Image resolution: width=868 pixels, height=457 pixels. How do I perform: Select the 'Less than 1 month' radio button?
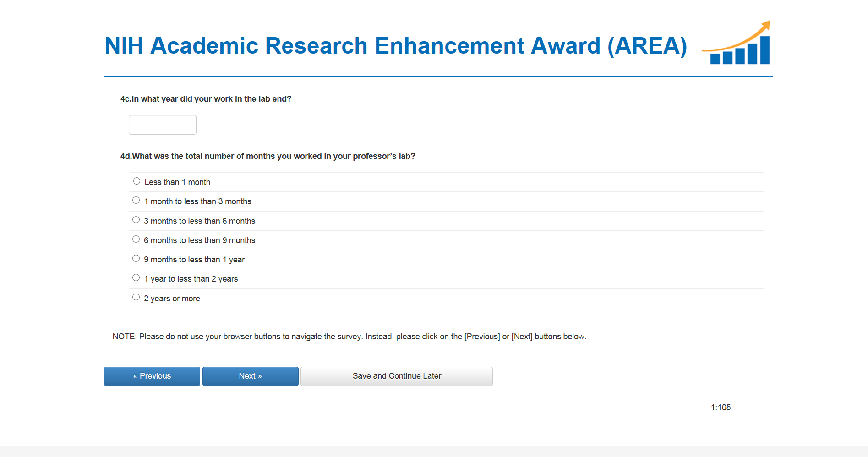[136, 181]
